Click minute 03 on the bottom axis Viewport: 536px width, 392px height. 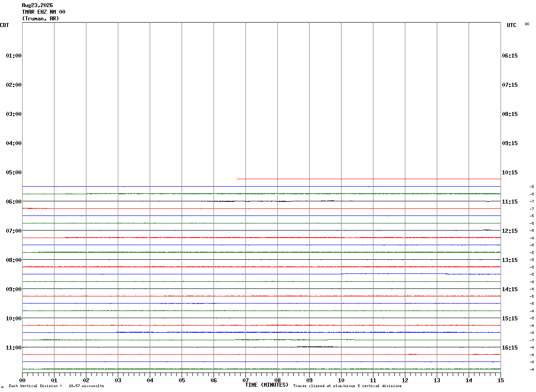(x=118, y=380)
